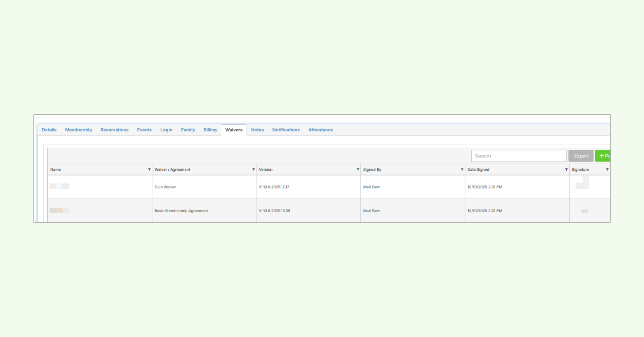
Task: View the signature on the Basic Membership Agreement
Action: (585, 211)
